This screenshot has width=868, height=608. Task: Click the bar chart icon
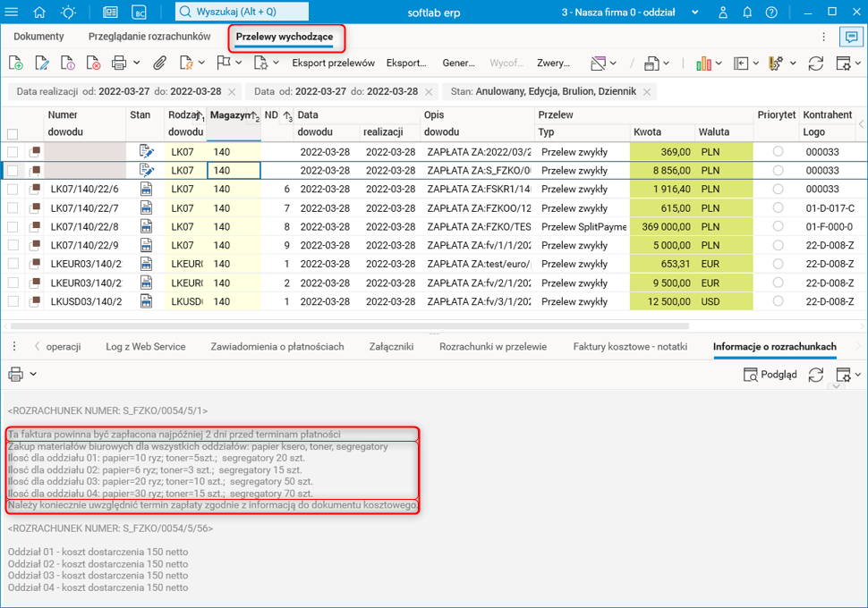(x=702, y=63)
